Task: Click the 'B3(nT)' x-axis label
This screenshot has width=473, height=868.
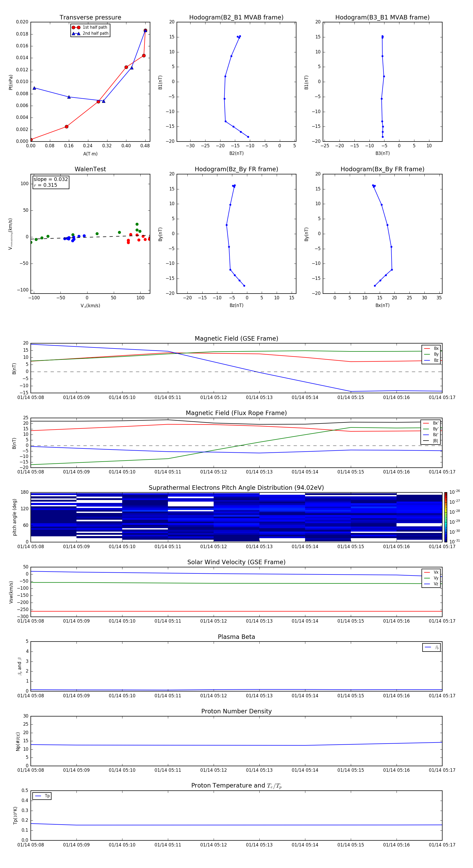Action: pos(382,153)
